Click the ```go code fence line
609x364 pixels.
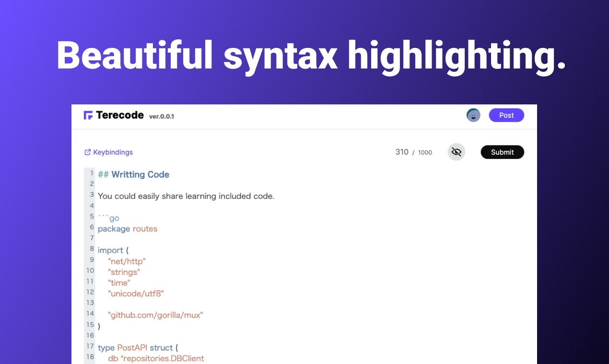[108, 218]
